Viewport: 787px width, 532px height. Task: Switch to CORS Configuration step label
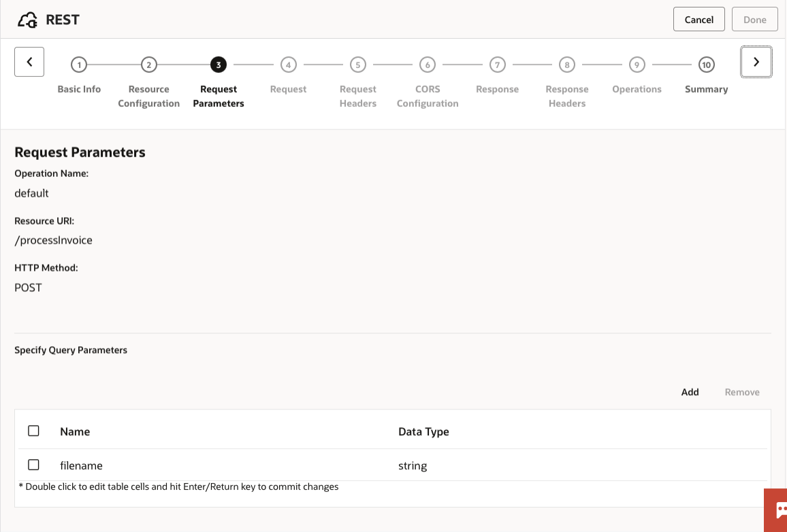[x=428, y=96]
